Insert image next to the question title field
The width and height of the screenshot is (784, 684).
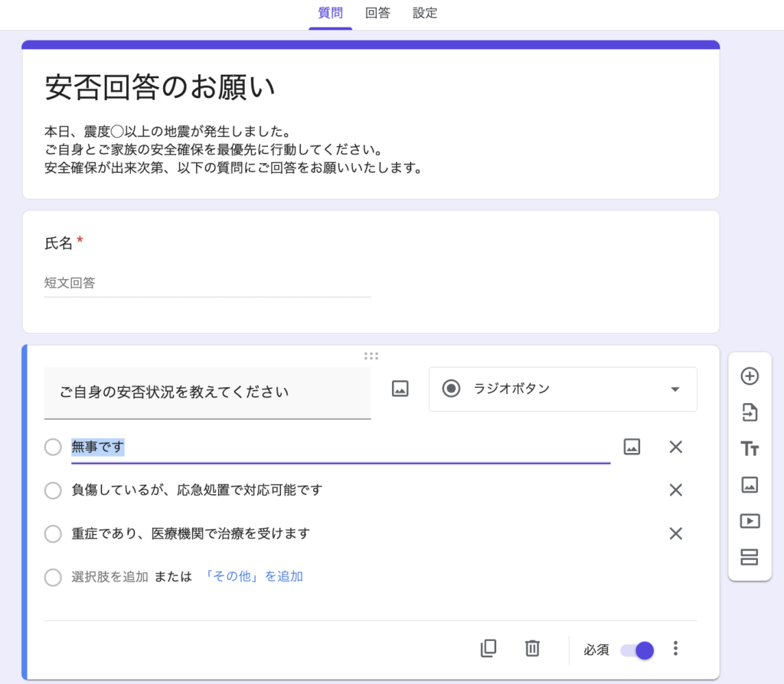[x=400, y=389]
